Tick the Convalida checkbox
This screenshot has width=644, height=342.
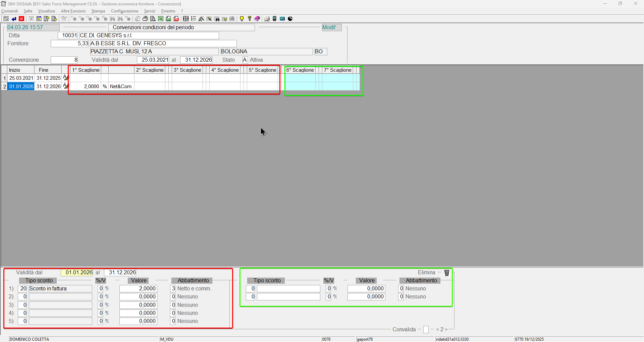426,330
